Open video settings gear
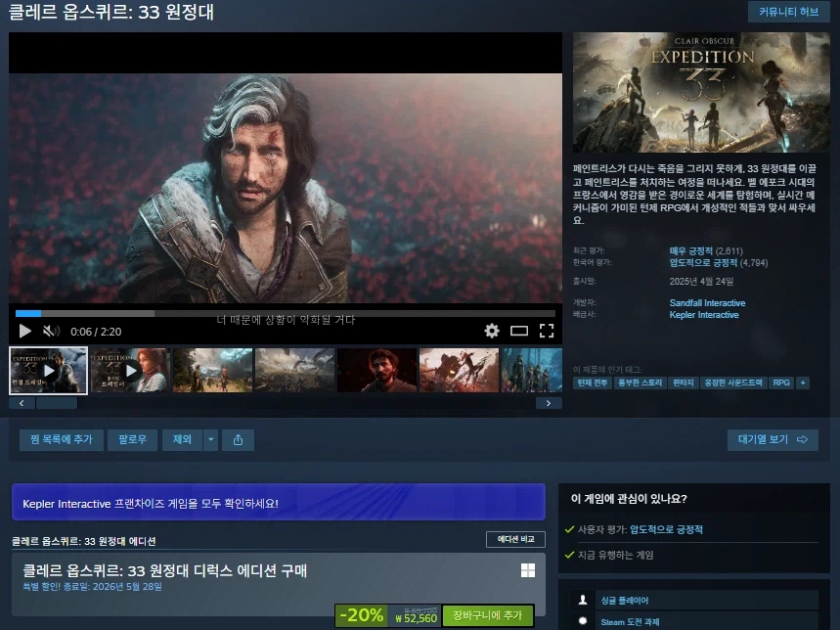 click(x=491, y=331)
